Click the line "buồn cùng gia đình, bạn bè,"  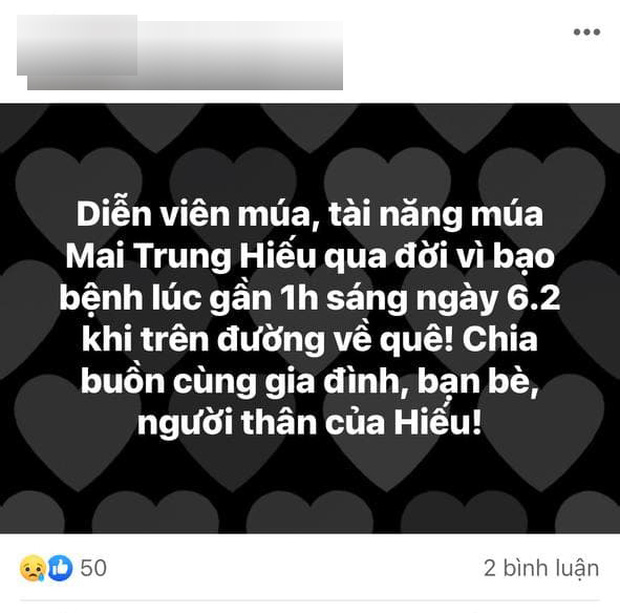pos(310,382)
